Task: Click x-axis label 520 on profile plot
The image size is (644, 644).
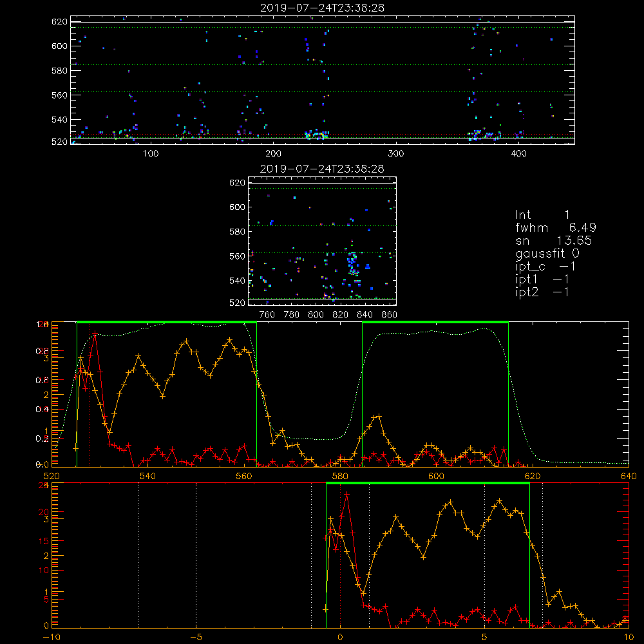Action: pos(52,476)
